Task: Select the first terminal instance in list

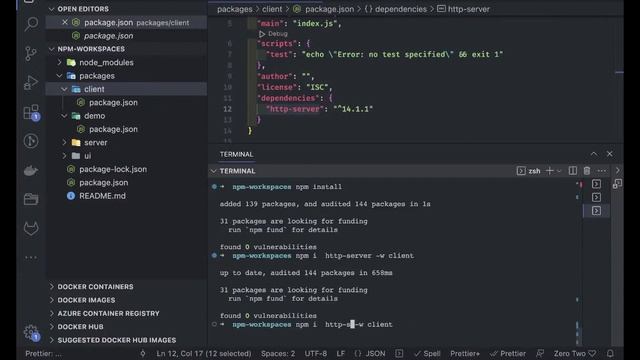Action: (x=596, y=184)
